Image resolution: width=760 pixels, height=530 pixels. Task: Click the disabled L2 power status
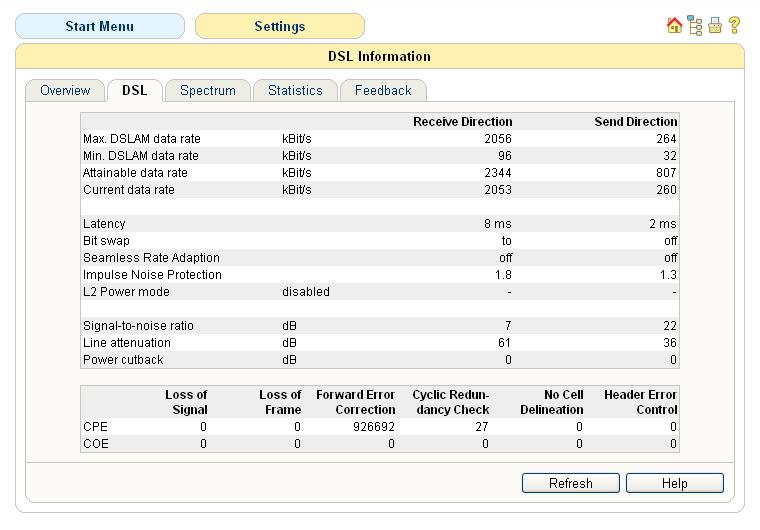[x=306, y=291]
